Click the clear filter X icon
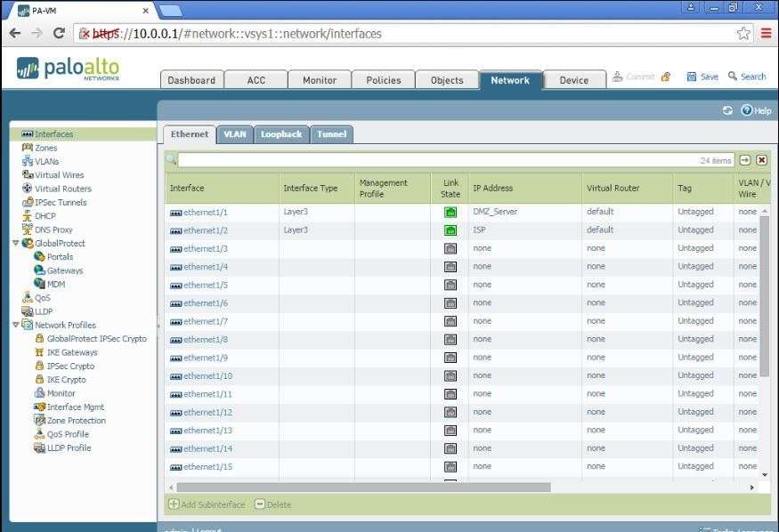The width and height of the screenshot is (779, 532). pyautogui.click(x=761, y=160)
